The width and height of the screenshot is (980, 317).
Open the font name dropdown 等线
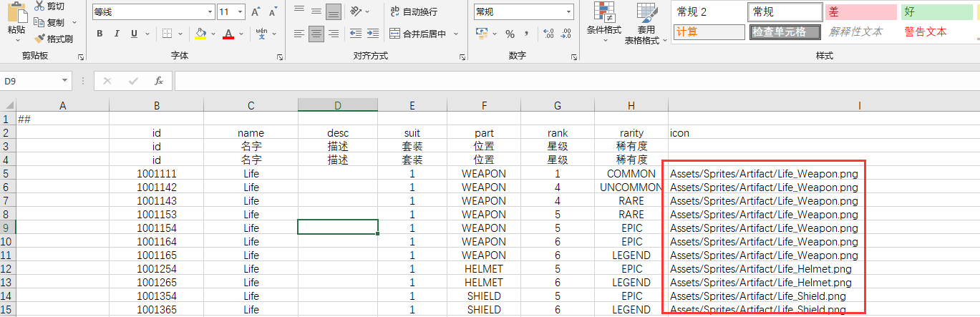tap(210, 12)
